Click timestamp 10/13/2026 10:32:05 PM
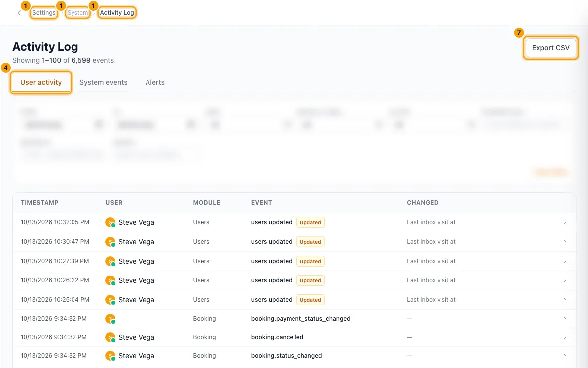Screen dimensions: 588x368 point(55,222)
